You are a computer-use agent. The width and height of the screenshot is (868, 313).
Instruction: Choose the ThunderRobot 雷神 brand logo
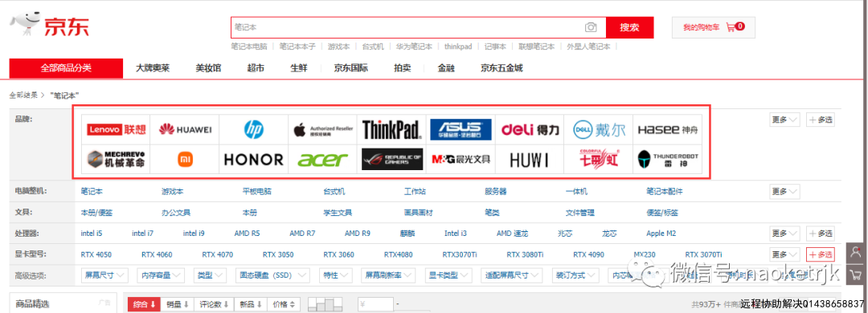(x=668, y=159)
